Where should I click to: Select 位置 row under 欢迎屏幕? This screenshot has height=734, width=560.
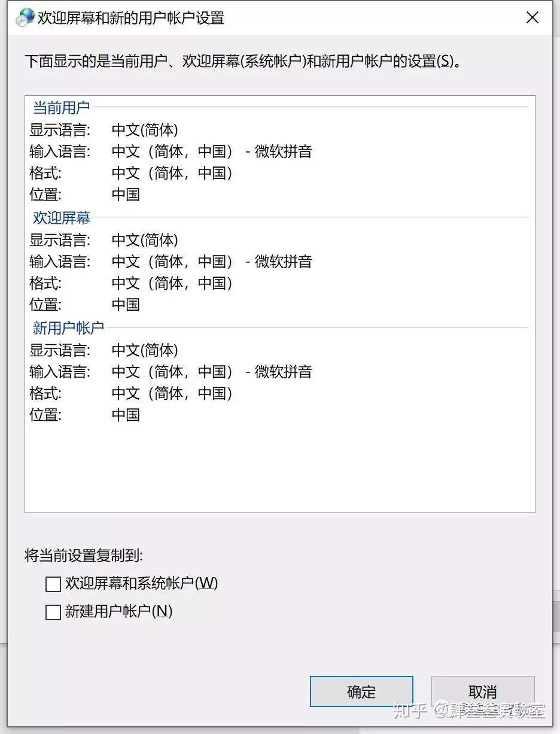coord(45,305)
